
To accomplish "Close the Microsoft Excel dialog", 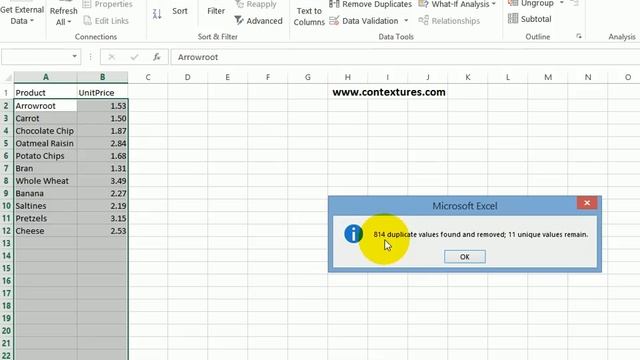I will click(587, 203).
